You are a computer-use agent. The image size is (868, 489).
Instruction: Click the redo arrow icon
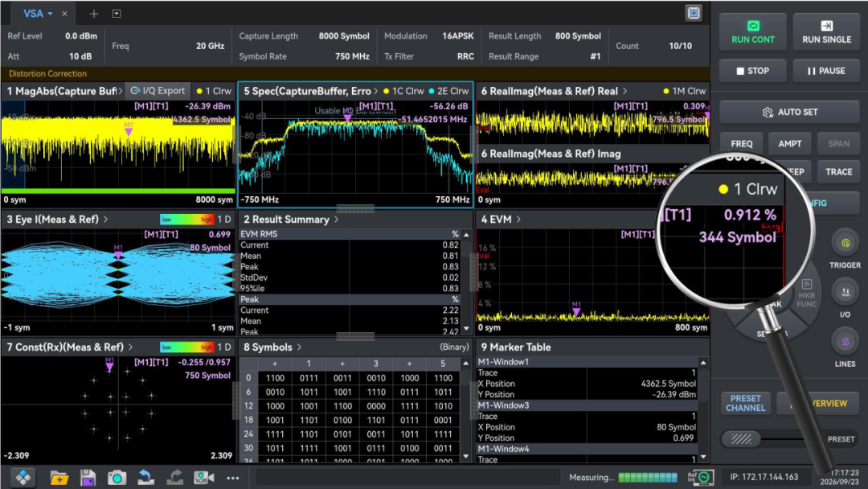(175, 478)
